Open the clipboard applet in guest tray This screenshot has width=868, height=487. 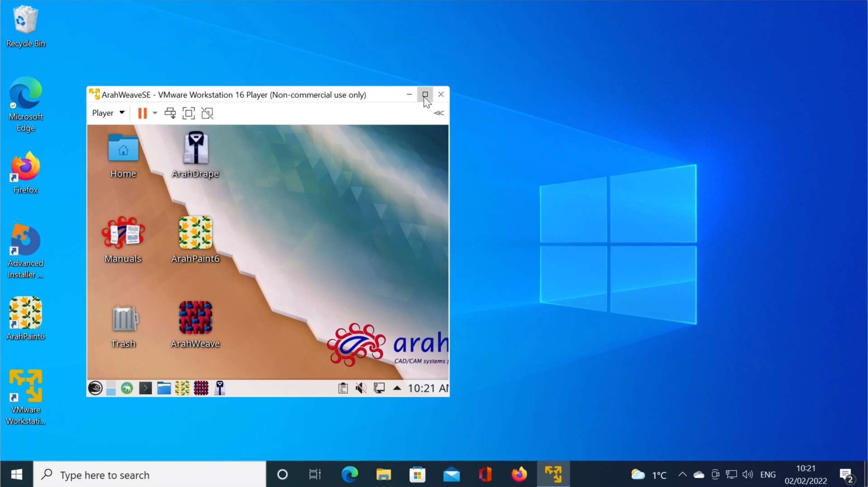(x=343, y=388)
